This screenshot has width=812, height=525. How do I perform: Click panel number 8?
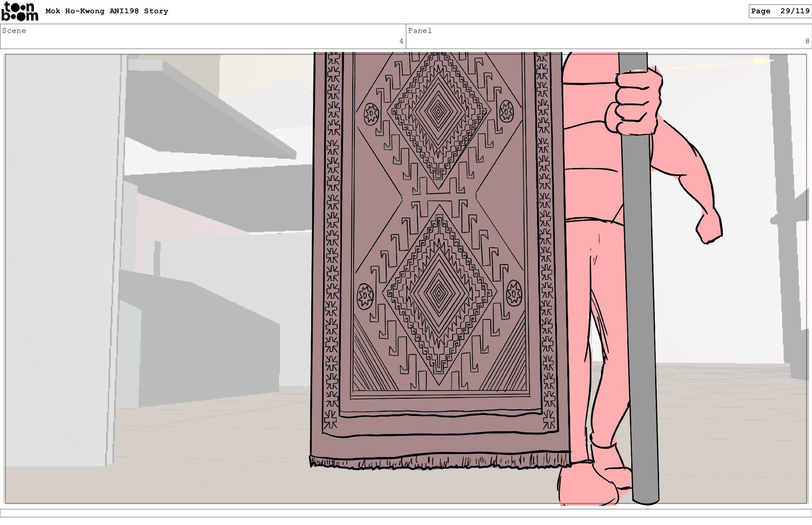807,41
